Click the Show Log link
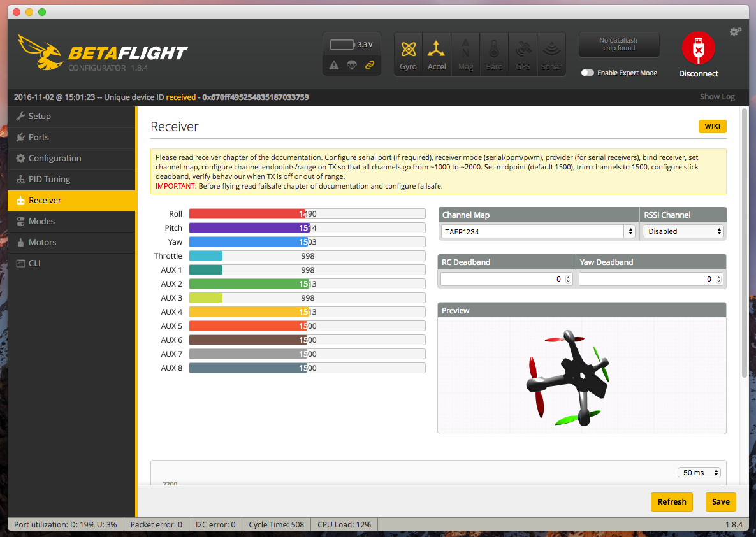Image resolution: width=756 pixels, height=537 pixels. tap(717, 97)
